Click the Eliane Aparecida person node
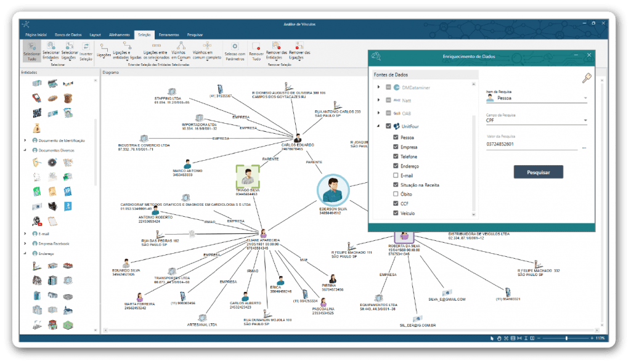 [263, 233]
